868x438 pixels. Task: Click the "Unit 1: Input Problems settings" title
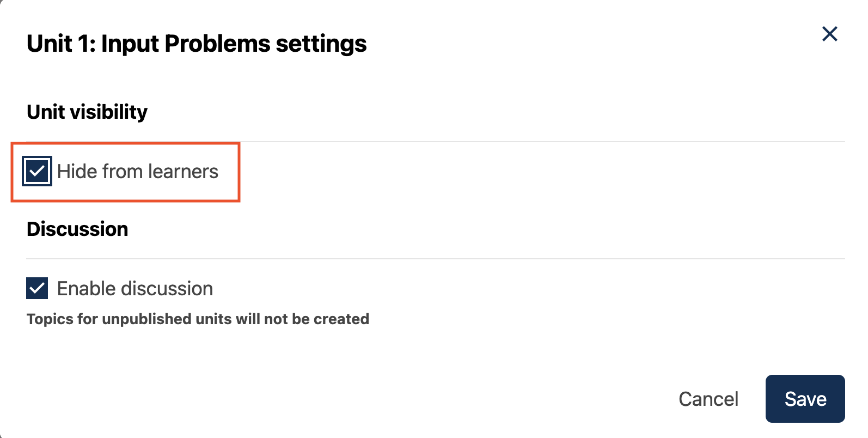[197, 44]
